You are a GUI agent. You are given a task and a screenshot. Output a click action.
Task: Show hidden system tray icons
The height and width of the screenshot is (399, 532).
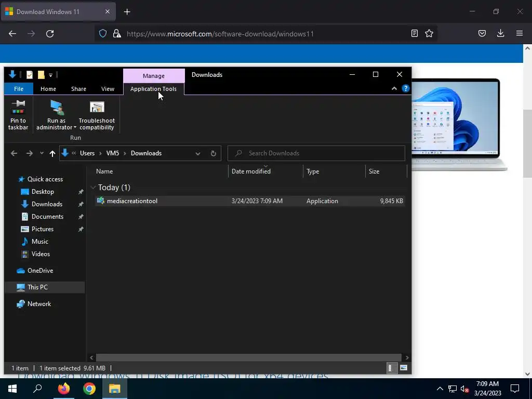440,389
